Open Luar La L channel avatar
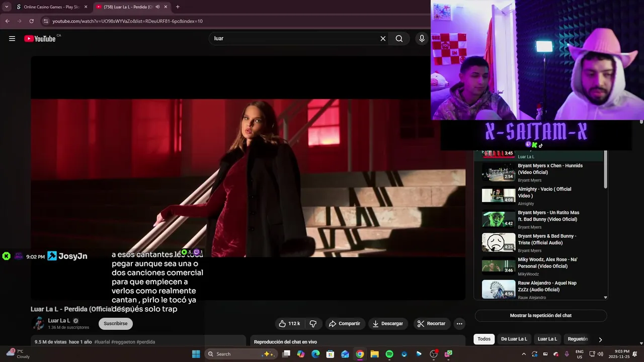 click(x=38, y=324)
